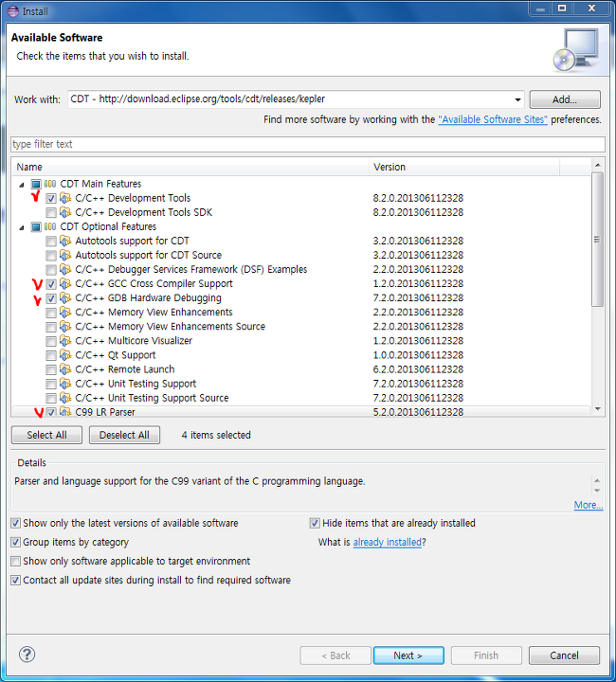Screen dimensions: 616x682
Task: Click the CDT Main Features category icon
Action: (50, 184)
